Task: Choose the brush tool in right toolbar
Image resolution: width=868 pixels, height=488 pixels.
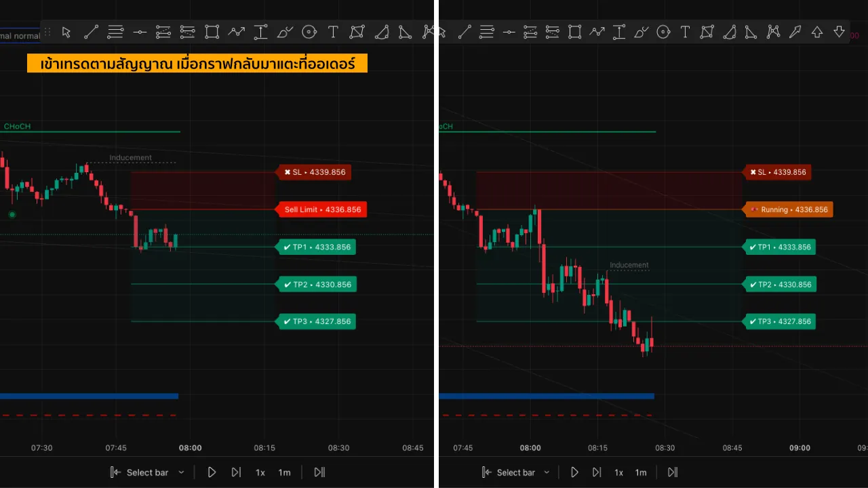Action: [x=641, y=32]
